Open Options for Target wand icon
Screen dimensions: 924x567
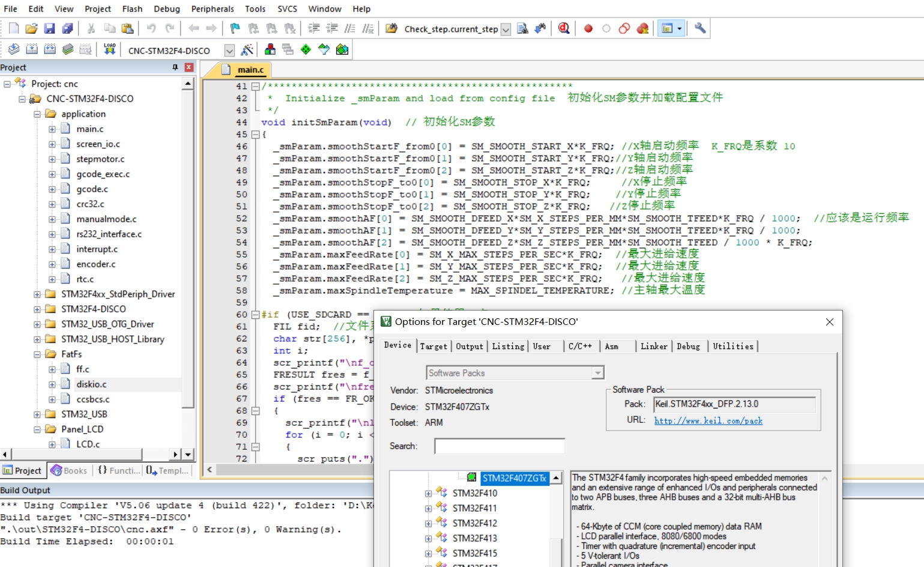coord(247,49)
